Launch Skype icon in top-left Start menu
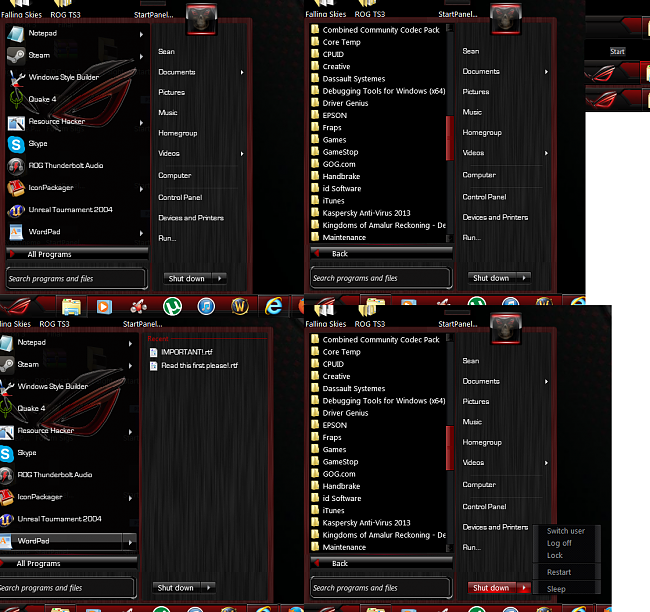The width and height of the screenshot is (650, 612). tap(16, 144)
